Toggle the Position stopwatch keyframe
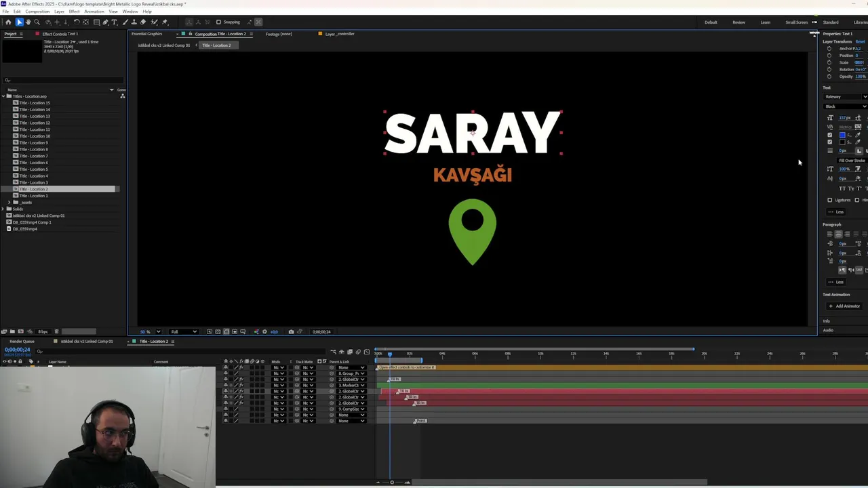Screen dimensions: 868x488 pos(829,56)
